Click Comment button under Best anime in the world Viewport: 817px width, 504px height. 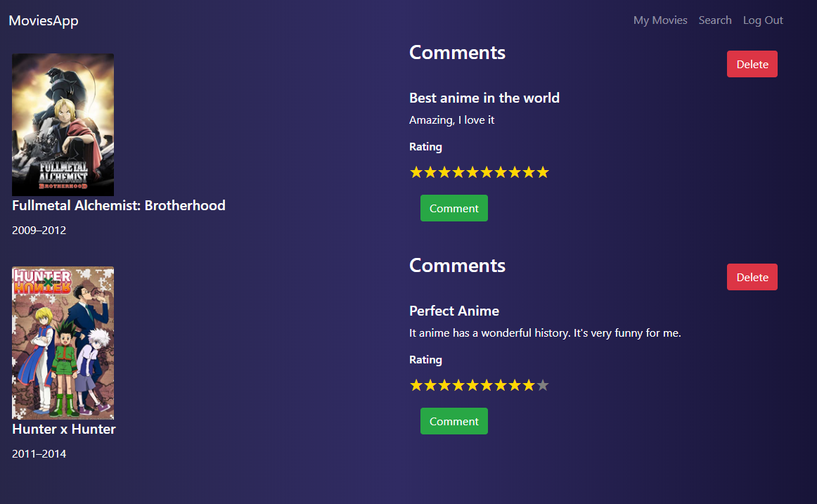point(453,208)
